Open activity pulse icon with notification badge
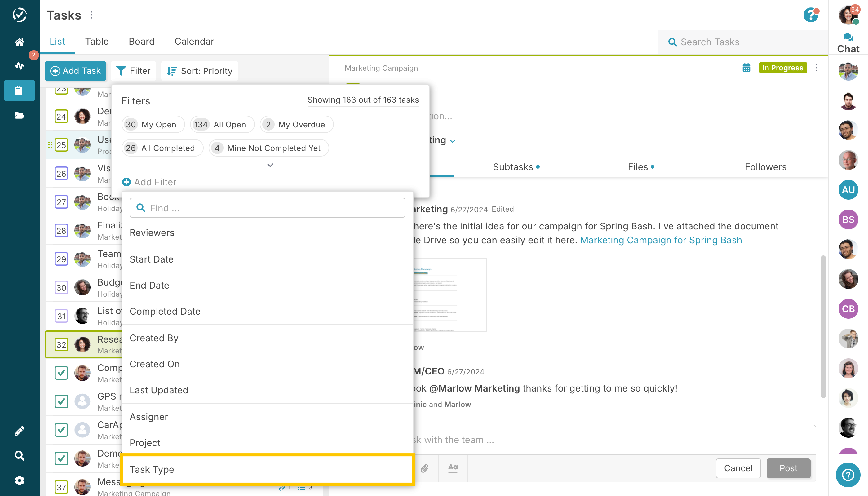 (x=20, y=65)
